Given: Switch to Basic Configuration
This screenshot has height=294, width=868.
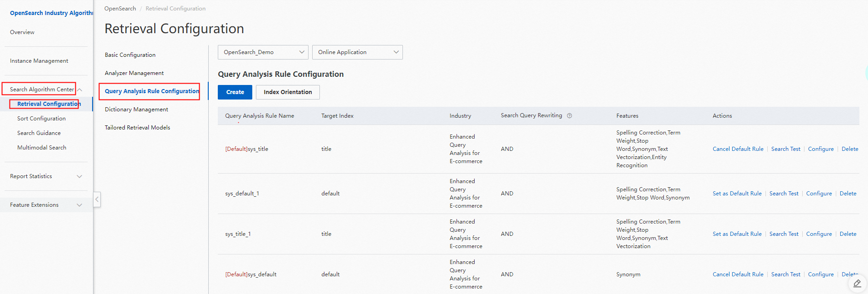Looking at the screenshot, I should click(x=130, y=55).
